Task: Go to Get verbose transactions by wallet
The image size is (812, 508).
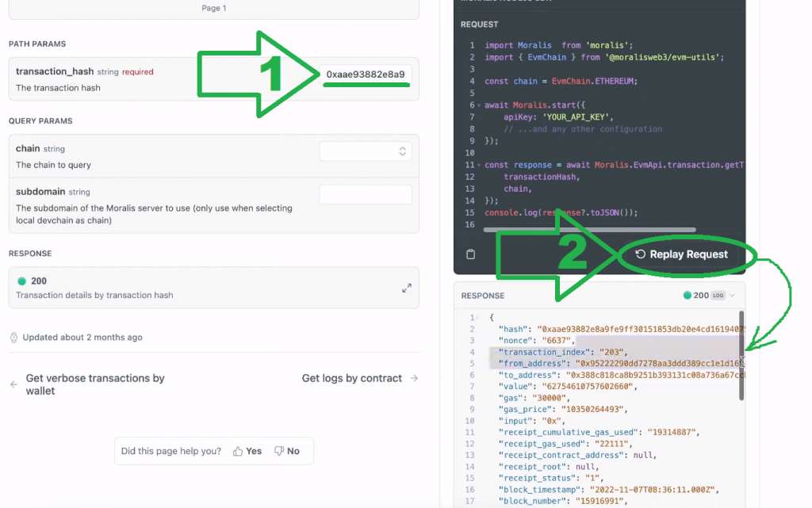Action: tap(95, 384)
